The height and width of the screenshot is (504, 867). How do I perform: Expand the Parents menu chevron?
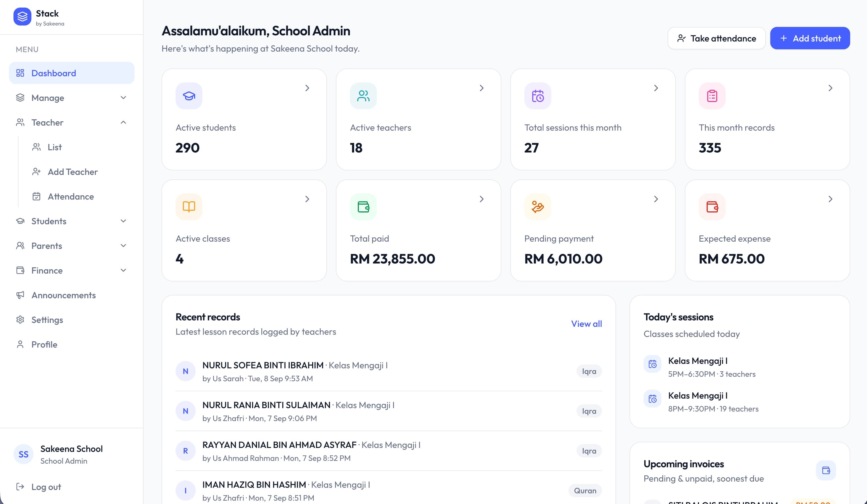point(123,246)
